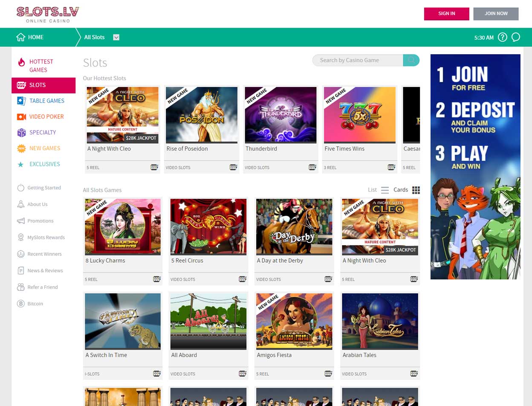The width and height of the screenshot is (532, 406).
Task: Click the Recent Winners icon
Action: (x=20, y=254)
